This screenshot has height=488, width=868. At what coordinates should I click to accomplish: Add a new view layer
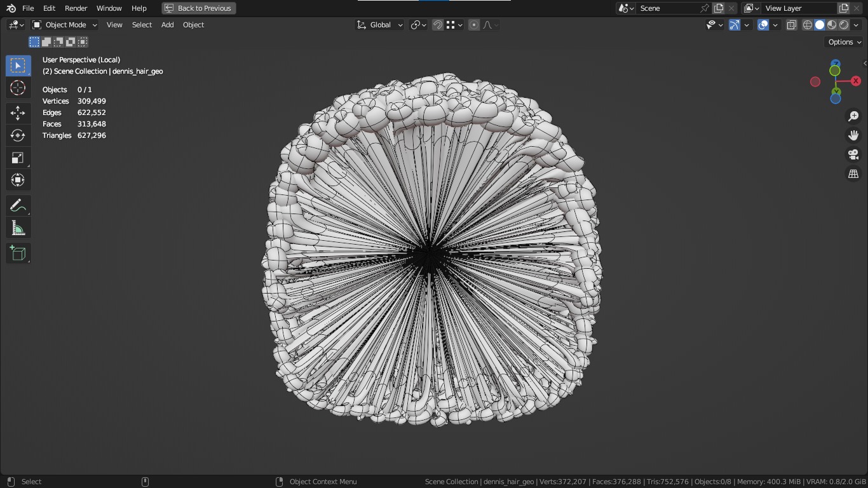pos(844,8)
